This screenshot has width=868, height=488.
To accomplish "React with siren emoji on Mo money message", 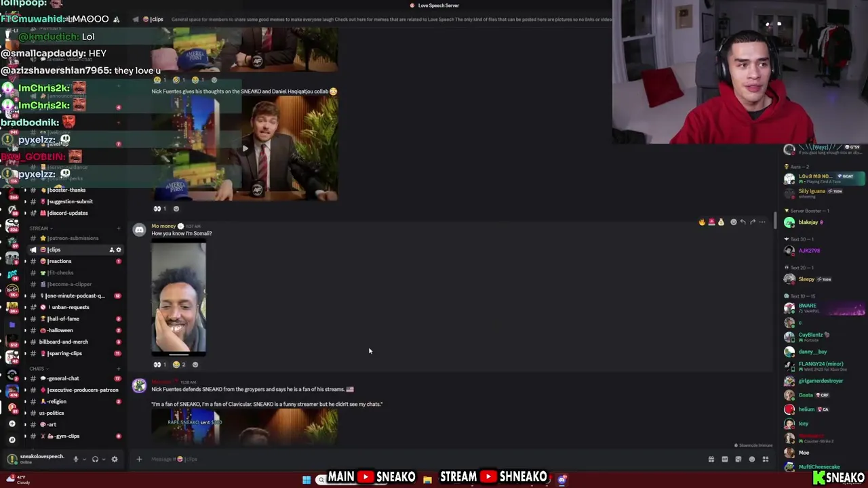I will (711, 222).
